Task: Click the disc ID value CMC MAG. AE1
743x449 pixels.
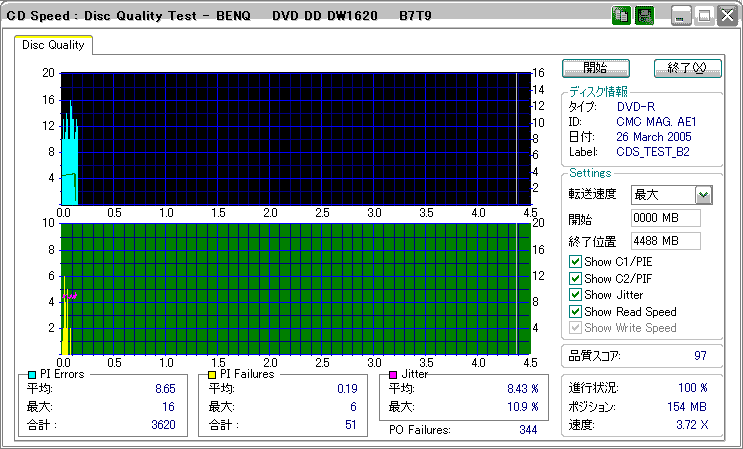Action: point(656,122)
